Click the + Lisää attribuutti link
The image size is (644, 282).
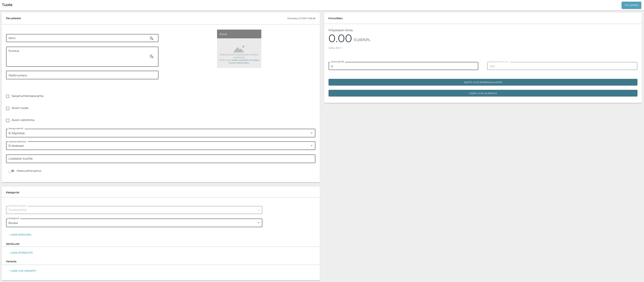[x=21, y=253]
